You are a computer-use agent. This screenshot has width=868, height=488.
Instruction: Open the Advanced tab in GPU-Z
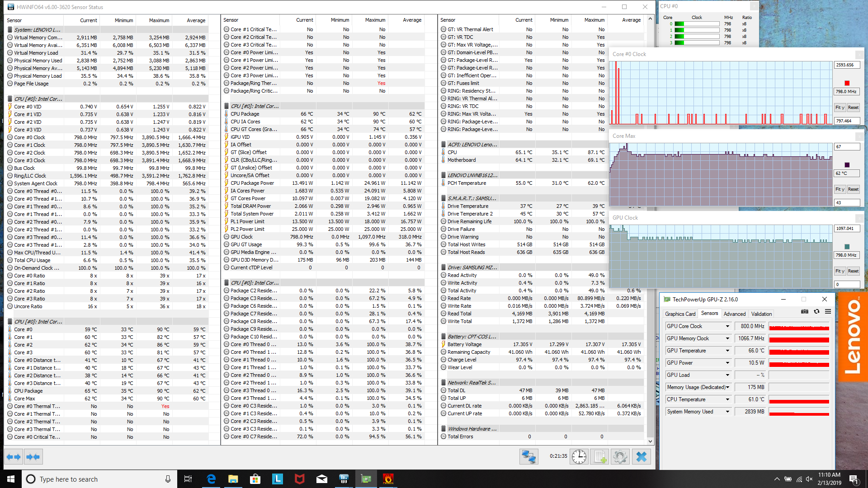tap(734, 314)
